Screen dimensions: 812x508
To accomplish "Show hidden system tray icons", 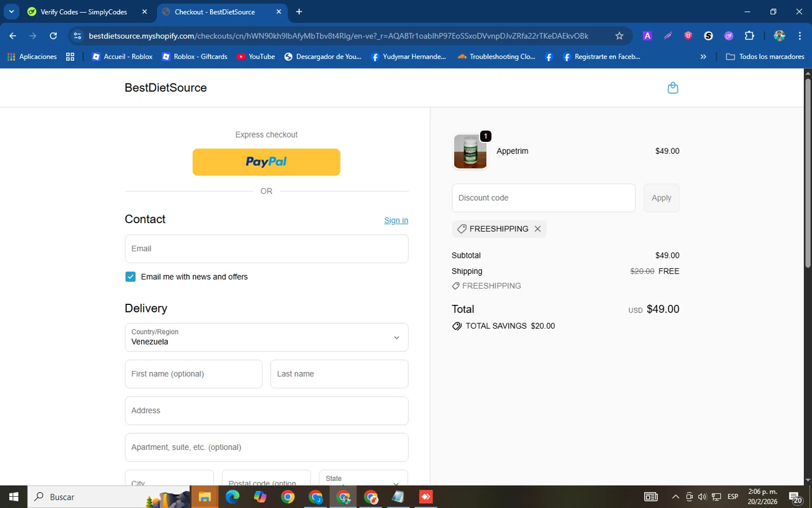I will click(x=676, y=497).
